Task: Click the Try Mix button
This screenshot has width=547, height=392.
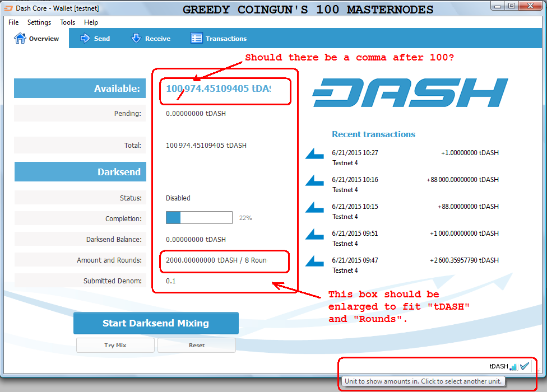Action: tap(115, 346)
